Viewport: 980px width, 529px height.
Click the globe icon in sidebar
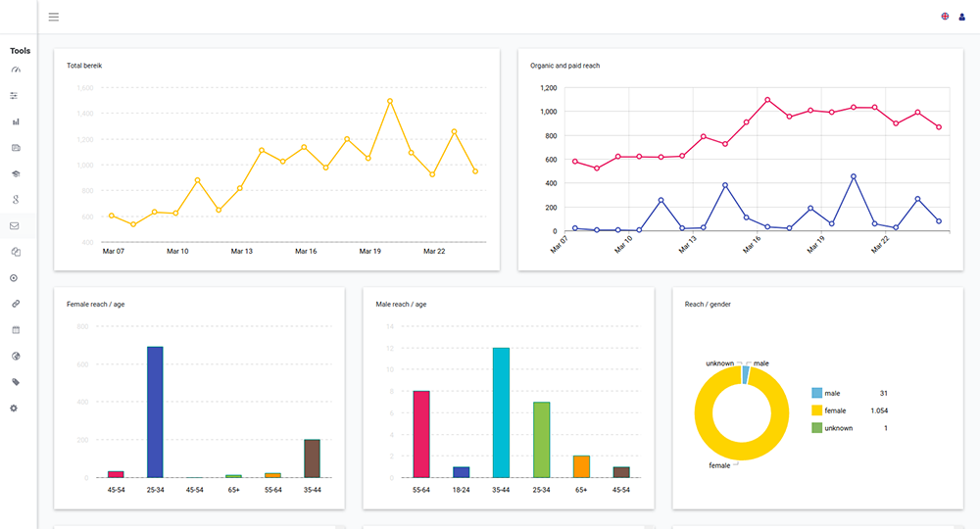click(15, 356)
